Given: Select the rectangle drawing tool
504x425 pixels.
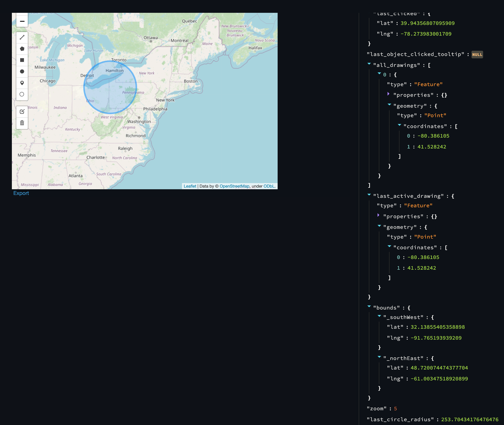Looking at the screenshot, I should [22, 60].
